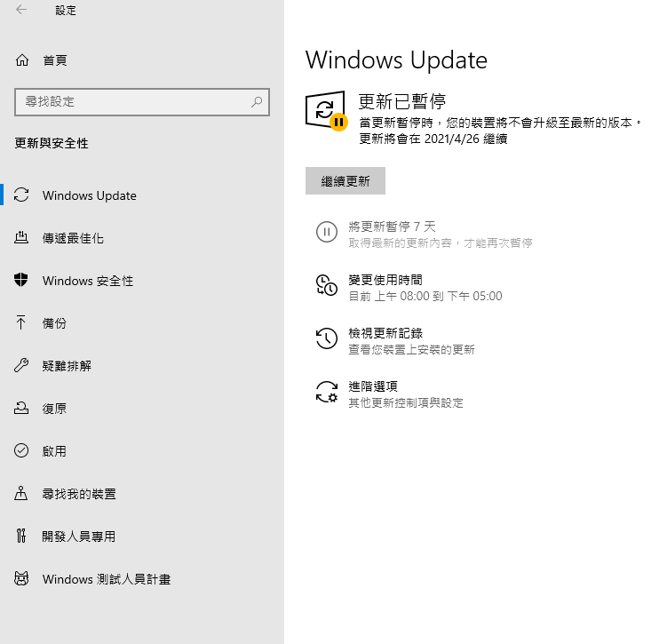667x644 pixels.
Task: Click the 更新將會在 2021/4/26 繼續 text
Action: (433, 139)
